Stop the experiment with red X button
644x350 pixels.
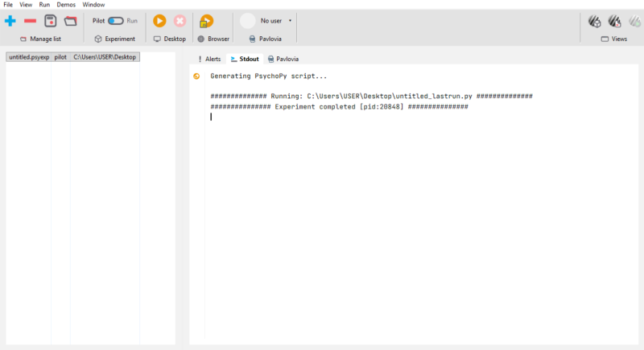[180, 21]
